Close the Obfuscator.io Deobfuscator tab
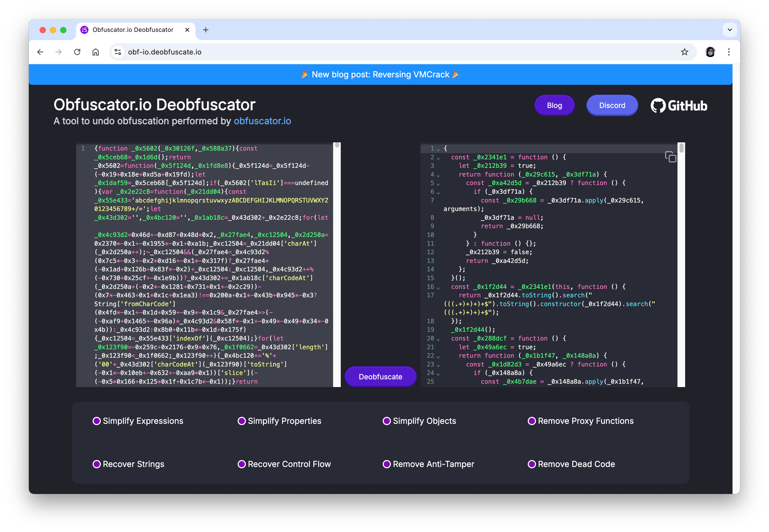 (187, 30)
